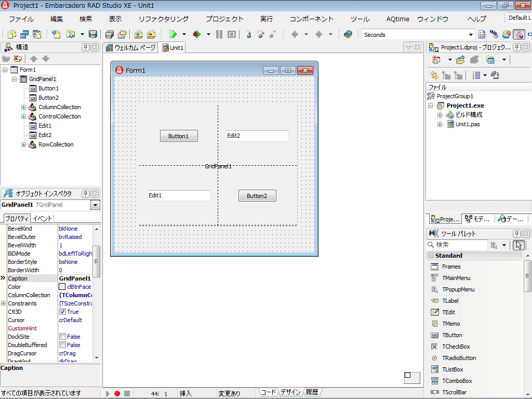The width and height of the screenshot is (532, 399).
Task: Switch to the イベント tab in Object Inspector
Action: click(x=43, y=219)
